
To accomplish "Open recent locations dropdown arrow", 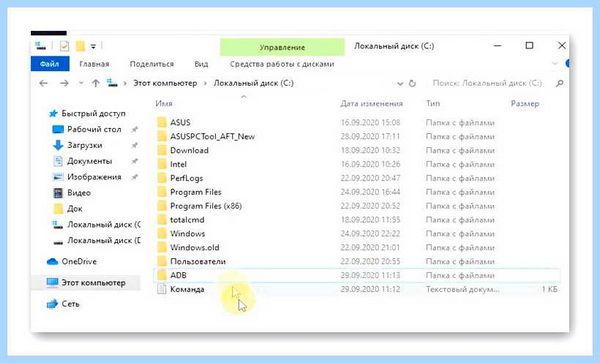I will tap(80, 83).
